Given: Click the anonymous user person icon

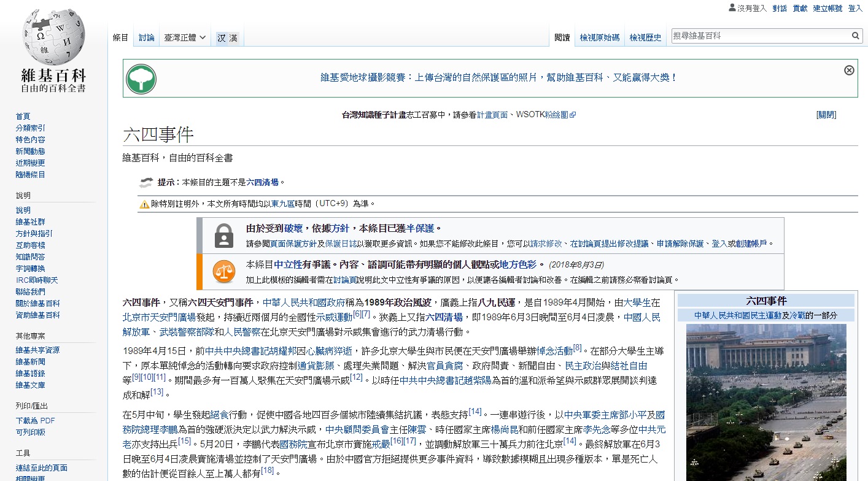Looking at the screenshot, I should [x=731, y=7].
